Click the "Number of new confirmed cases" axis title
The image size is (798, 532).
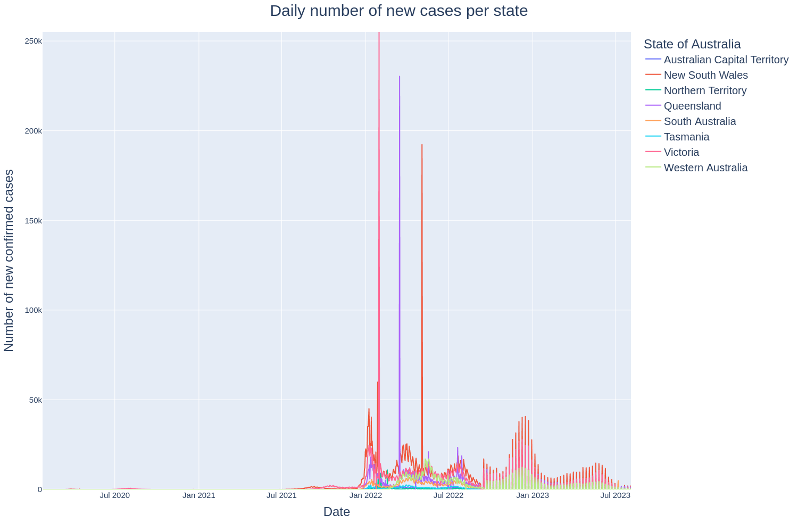9,260
